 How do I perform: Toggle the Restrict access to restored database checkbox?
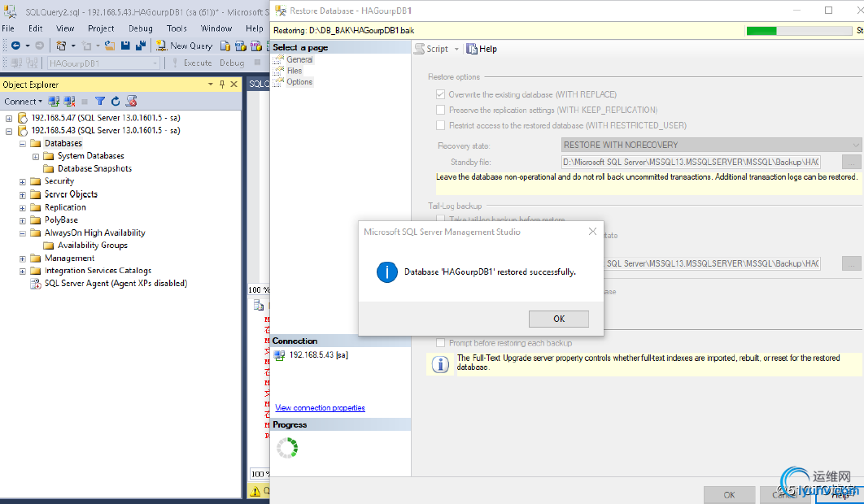440,125
